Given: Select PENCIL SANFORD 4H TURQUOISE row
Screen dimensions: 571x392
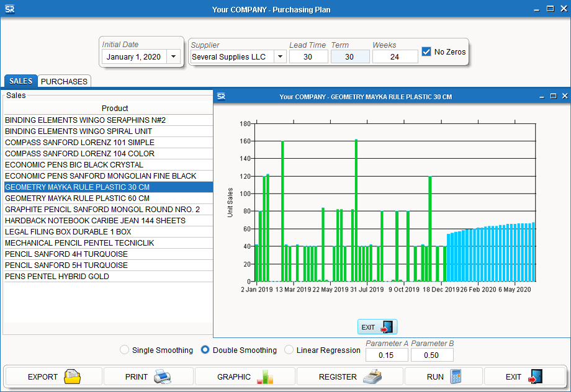Looking at the screenshot, I should [108, 254].
